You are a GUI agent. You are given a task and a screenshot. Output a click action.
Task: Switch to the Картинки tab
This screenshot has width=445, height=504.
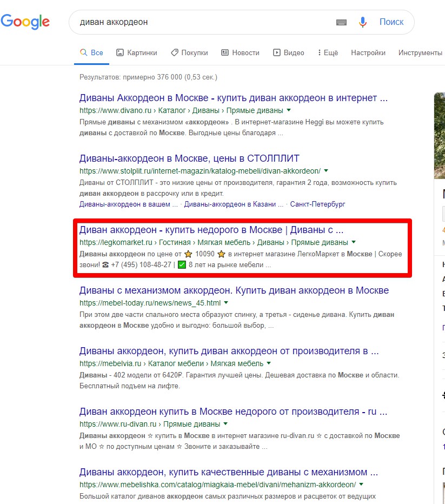click(137, 52)
